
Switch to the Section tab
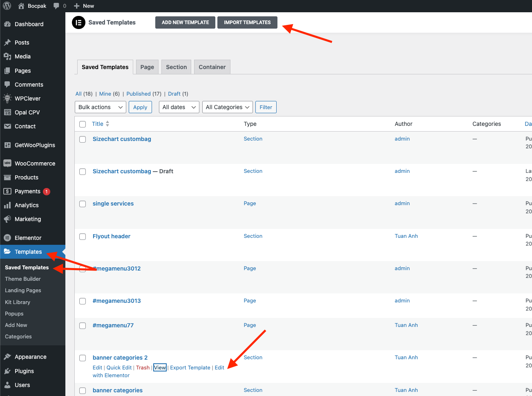click(x=176, y=67)
